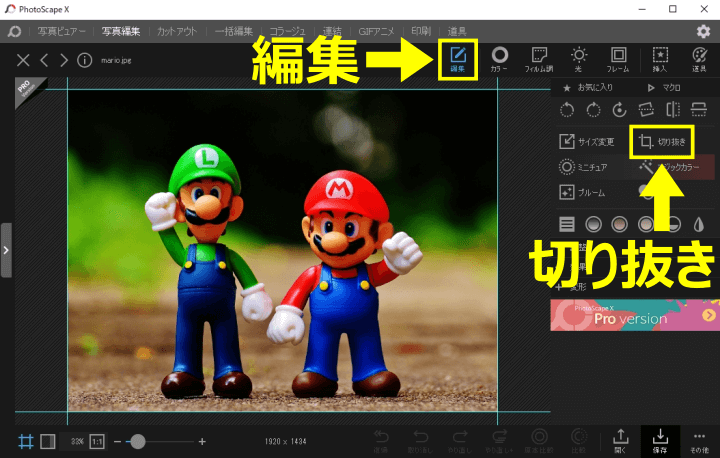
Task: Flip the image horizontally
Action: click(673, 110)
